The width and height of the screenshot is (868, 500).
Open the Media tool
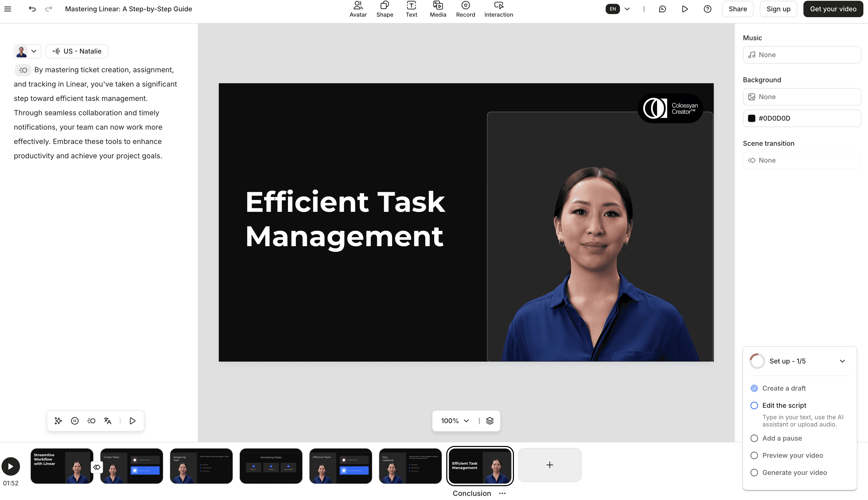pos(438,9)
